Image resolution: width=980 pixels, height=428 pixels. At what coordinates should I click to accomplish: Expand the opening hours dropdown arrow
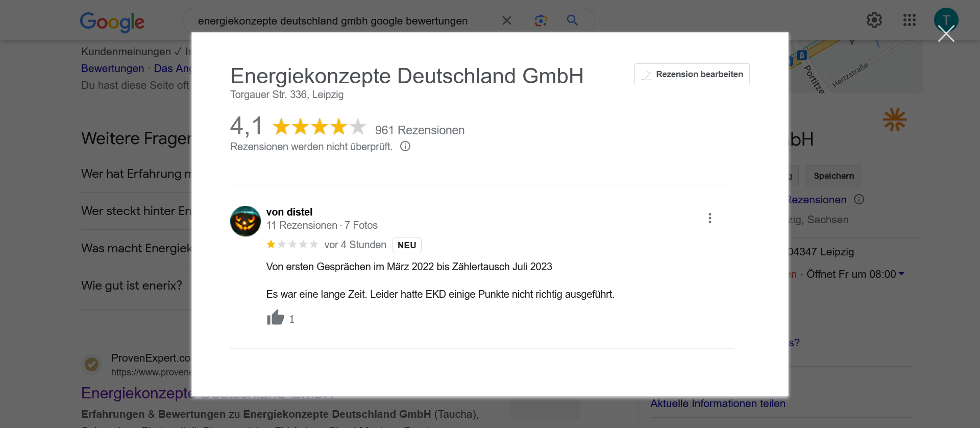pos(901,274)
